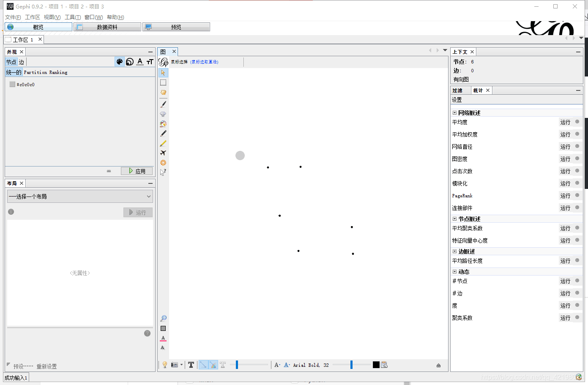Click the 重新设置 layout link
The width and height of the screenshot is (588, 385).
point(46,366)
